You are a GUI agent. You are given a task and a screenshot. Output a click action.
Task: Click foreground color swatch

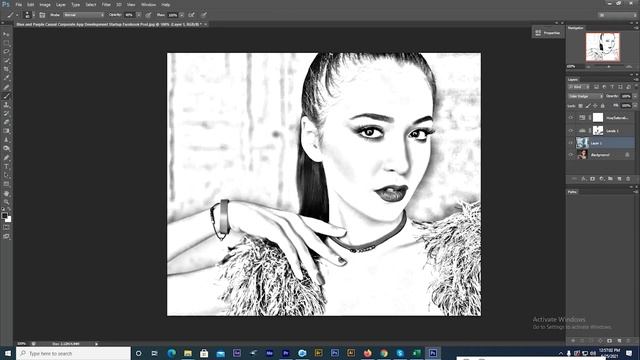4,215
